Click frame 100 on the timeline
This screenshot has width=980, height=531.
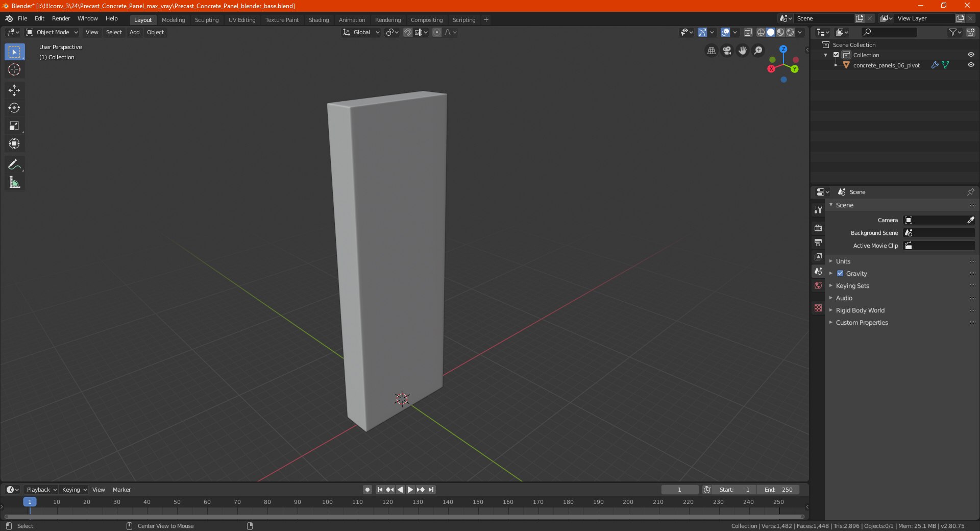coord(327,502)
